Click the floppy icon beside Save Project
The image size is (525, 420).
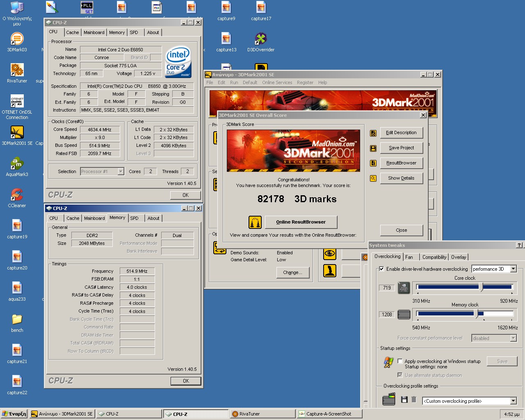[373, 148]
